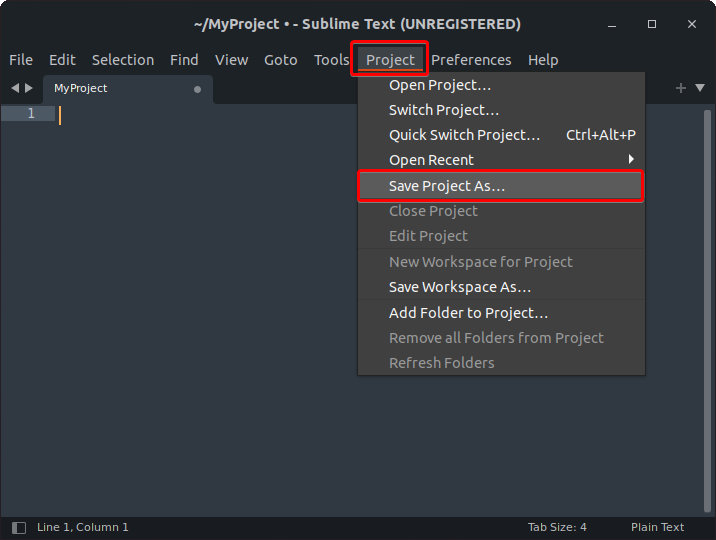Close the Sublime Text window
This screenshot has width=716, height=540.
coord(692,24)
